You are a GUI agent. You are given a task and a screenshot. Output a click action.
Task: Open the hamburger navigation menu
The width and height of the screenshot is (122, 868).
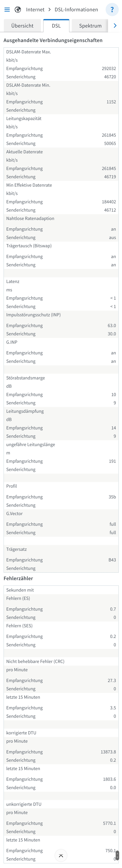pos(7,9)
